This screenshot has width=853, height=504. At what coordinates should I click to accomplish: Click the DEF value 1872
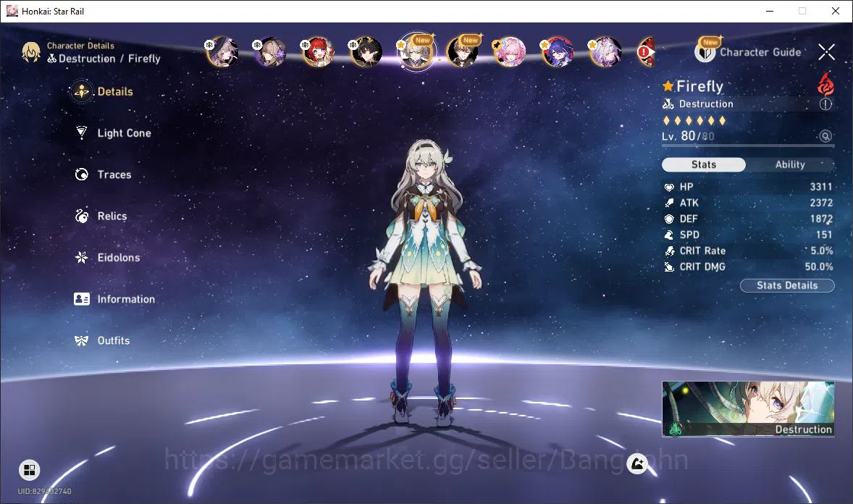[821, 219]
